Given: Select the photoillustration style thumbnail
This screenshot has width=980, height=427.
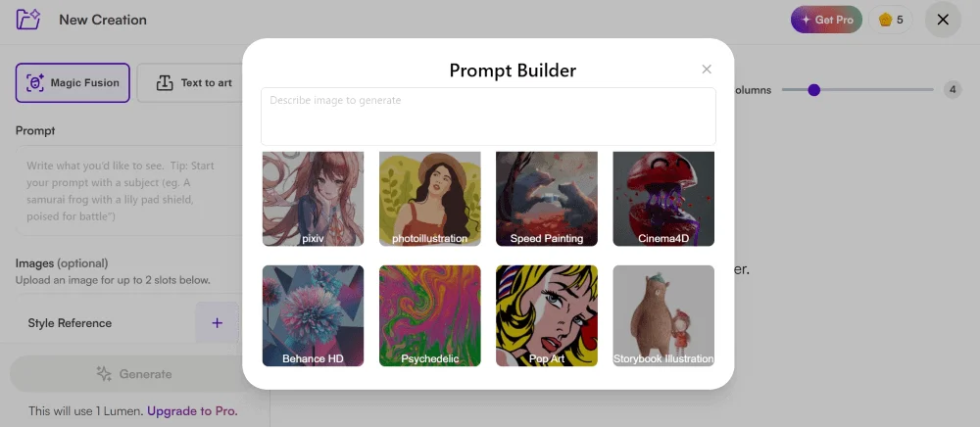Looking at the screenshot, I should point(430,199).
